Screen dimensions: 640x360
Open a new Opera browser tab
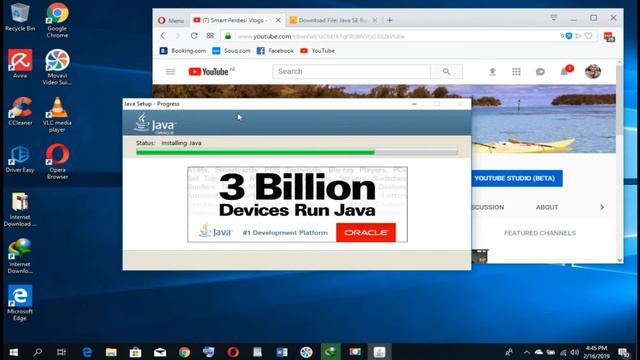[389, 20]
